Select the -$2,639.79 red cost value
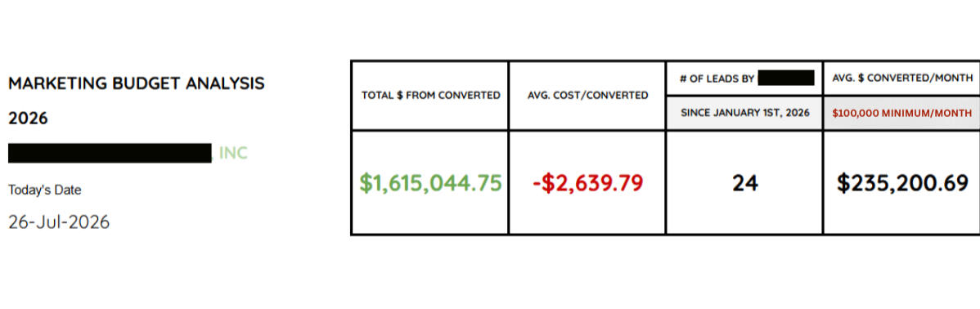Image resolution: width=980 pixels, height=309 pixels. (587, 183)
